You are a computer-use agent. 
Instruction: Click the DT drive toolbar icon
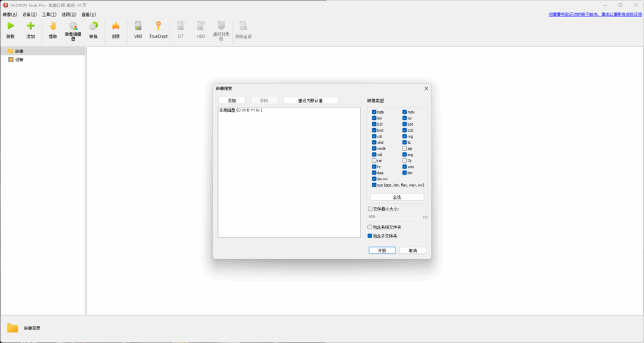(180, 26)
